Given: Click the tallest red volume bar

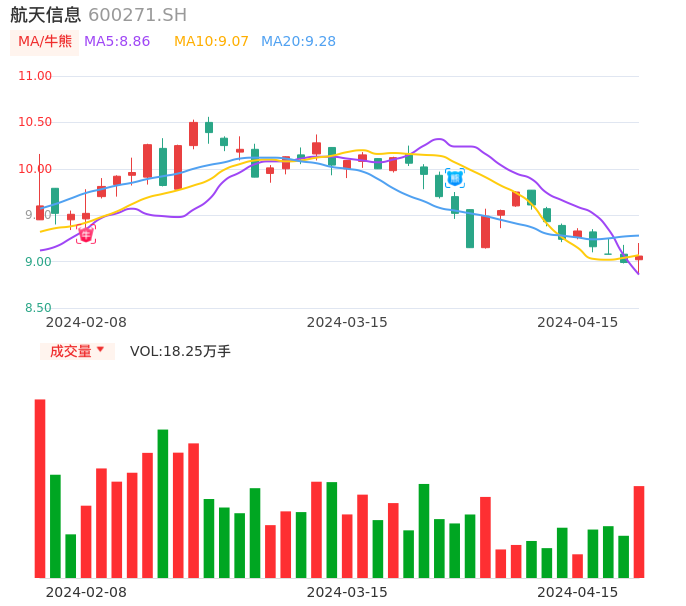Looking at the screenshot, I should point(40,488).
